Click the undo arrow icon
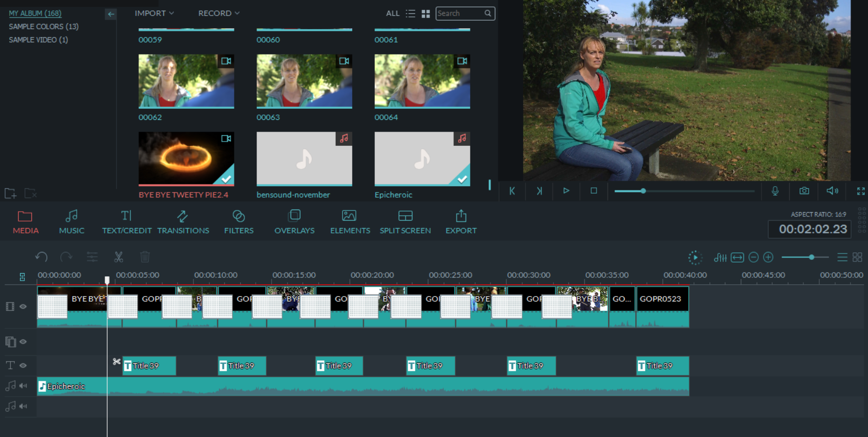 [41, 257]
